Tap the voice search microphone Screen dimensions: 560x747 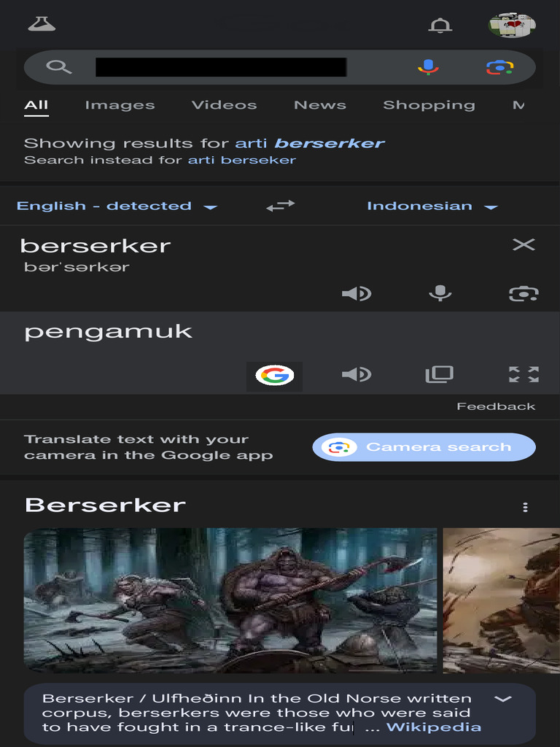[428, 67]
